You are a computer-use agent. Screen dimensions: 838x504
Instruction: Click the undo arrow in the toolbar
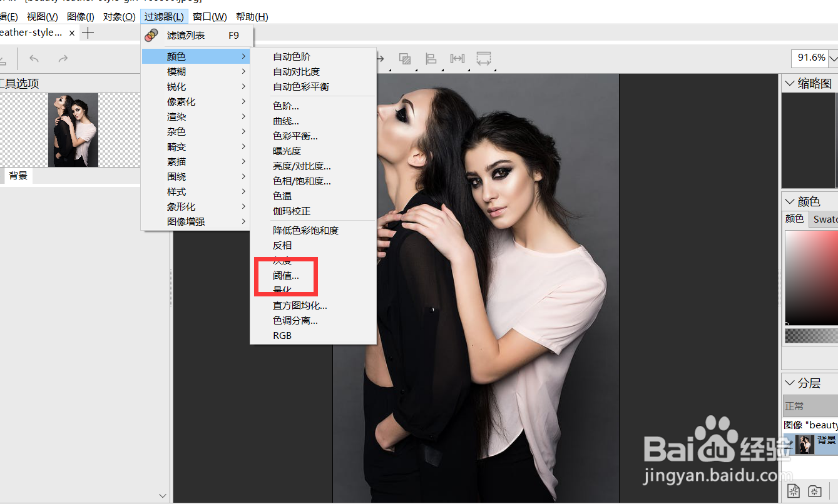click(x=34, y=59)
